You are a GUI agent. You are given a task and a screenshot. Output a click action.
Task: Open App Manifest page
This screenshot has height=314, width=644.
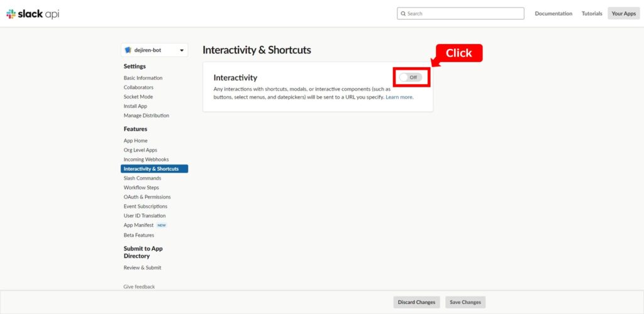coord(138,225)
